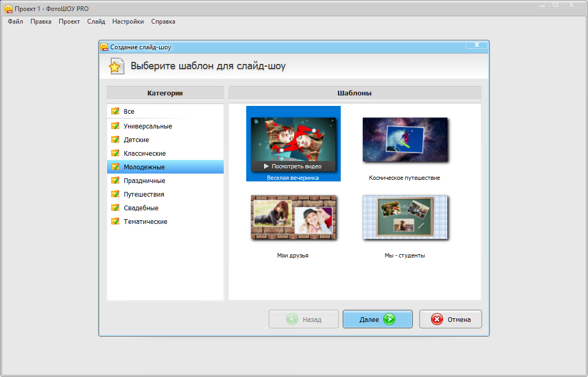588x377 pixels.
Task: Play the Посмотреть видео preview
Action: point(293,166)
